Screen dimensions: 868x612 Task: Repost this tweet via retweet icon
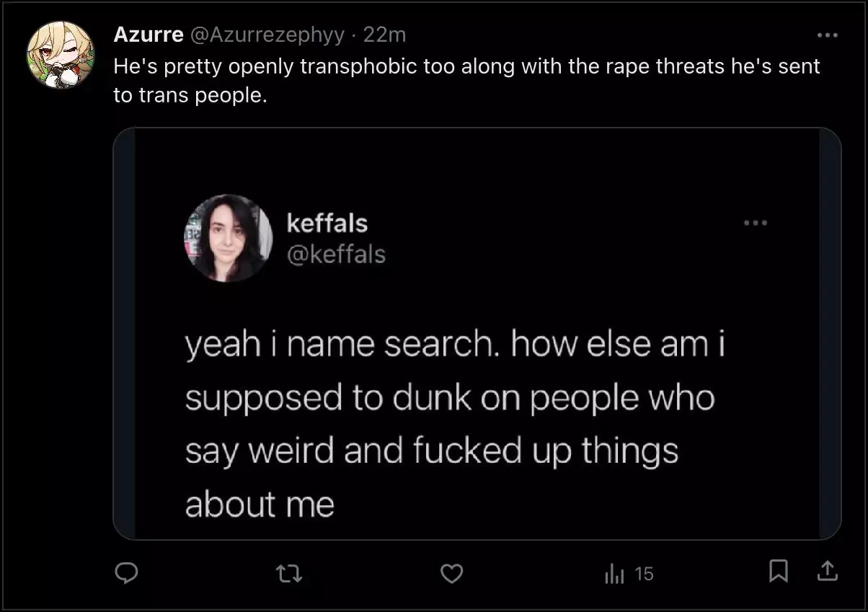pyautogui.click(x=289, y=574)
